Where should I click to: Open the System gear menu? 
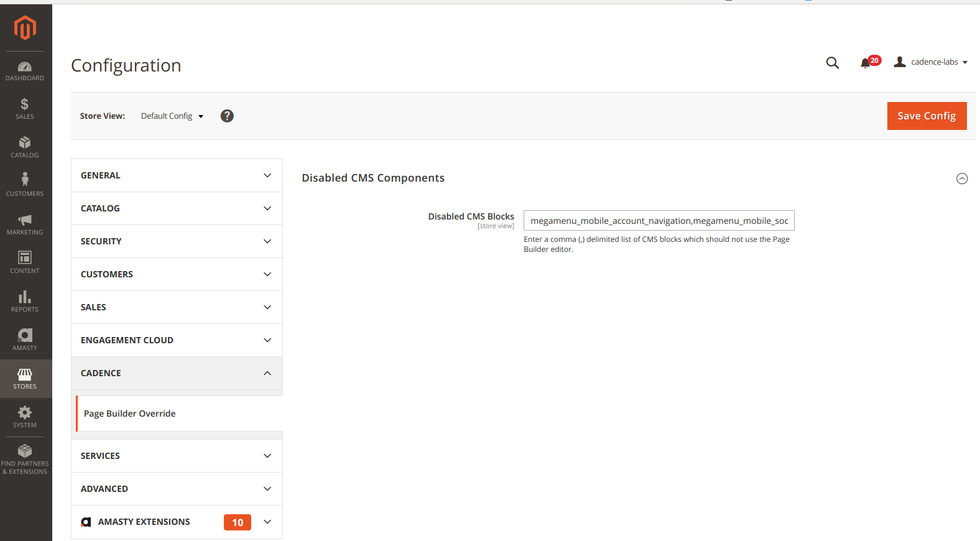(x=25, y=417)
